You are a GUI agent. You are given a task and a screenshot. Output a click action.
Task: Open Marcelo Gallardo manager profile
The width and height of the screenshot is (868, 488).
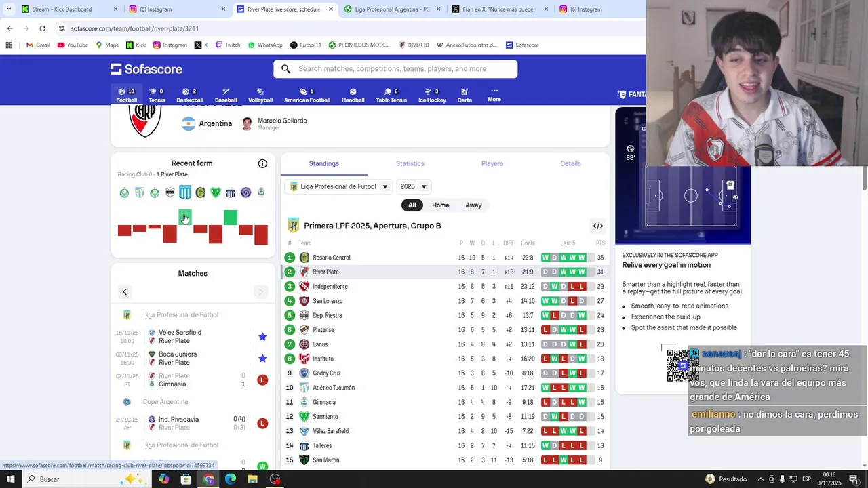click(x=275, y=123)
